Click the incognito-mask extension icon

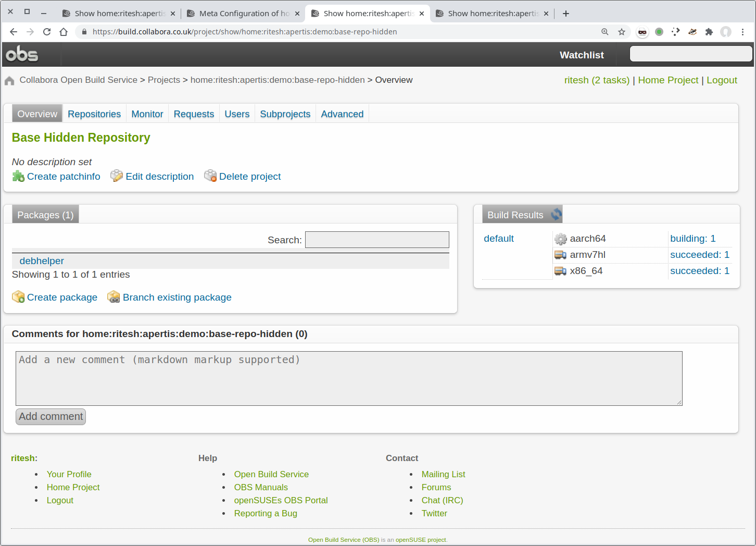(642, 32)
